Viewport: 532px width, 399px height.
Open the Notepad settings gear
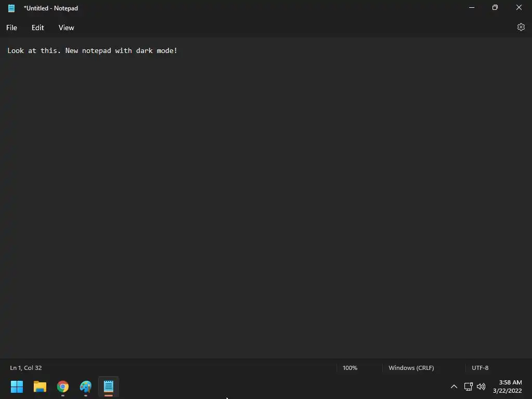(521, 27)
